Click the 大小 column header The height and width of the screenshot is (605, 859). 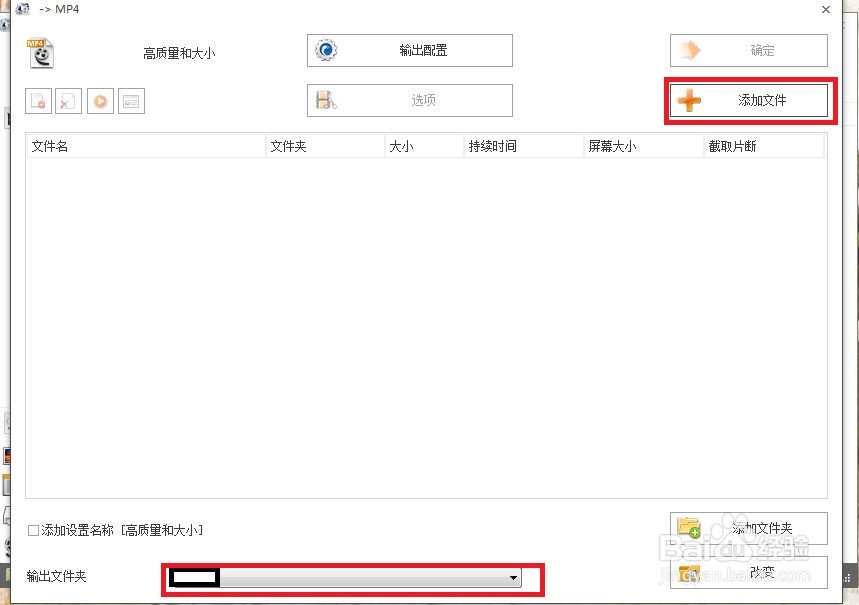(x=425, y=146)
